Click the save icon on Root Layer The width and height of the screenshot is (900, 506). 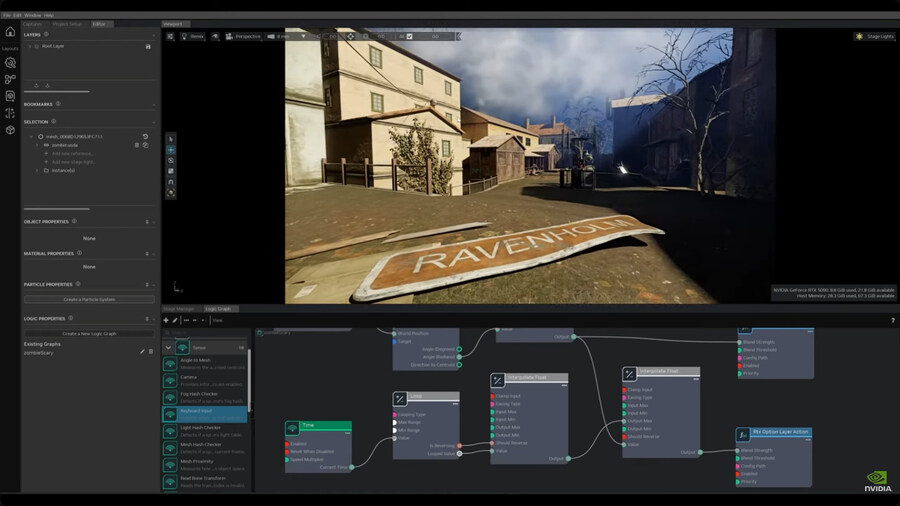[x=148, y=46]
